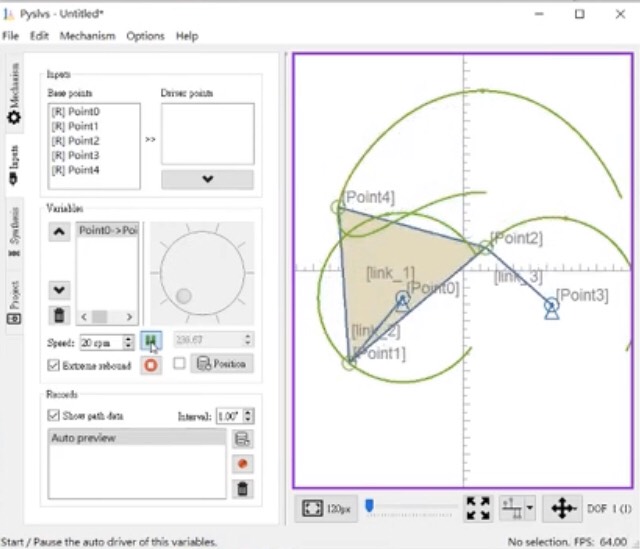Tick the checkbox beside Position button
The width and height of the screenshot is (640, 549).
pyautogui.click(x=179, y=364)
